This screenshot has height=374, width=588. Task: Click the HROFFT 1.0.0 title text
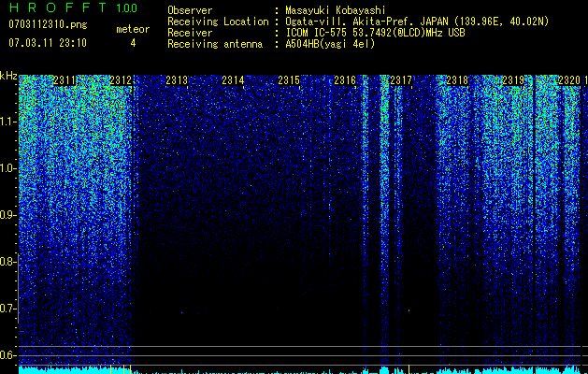(x=73, y=7)
